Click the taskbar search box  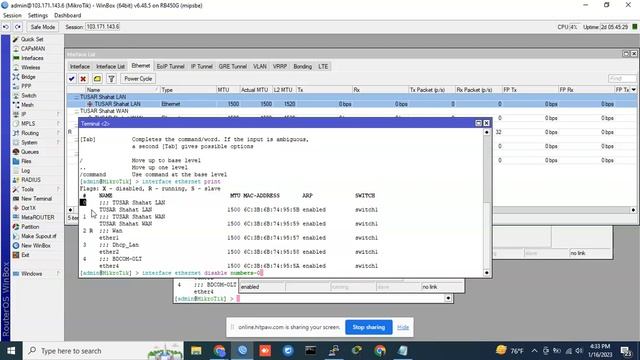point(104,351)
